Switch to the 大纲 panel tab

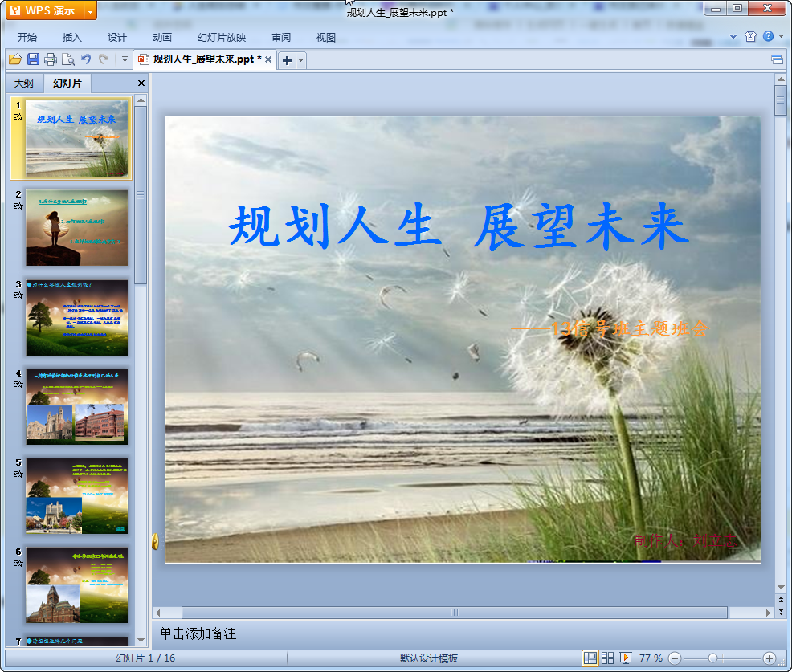coord(24,83)
